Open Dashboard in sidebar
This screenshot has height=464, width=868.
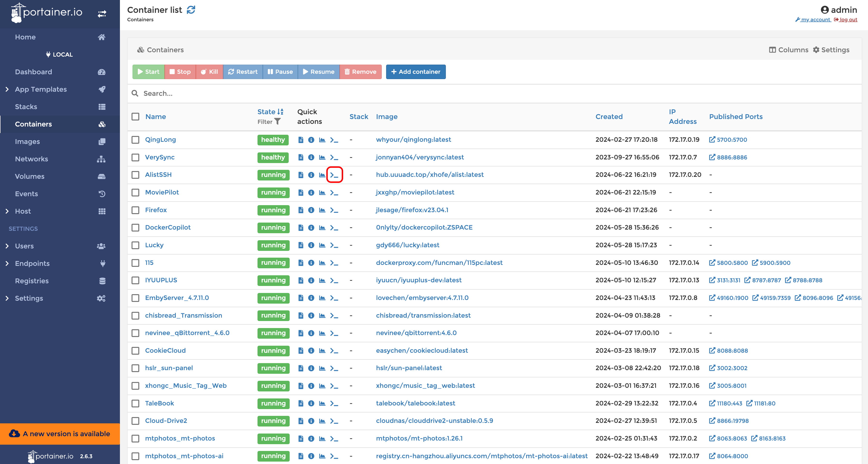(60, 72)
